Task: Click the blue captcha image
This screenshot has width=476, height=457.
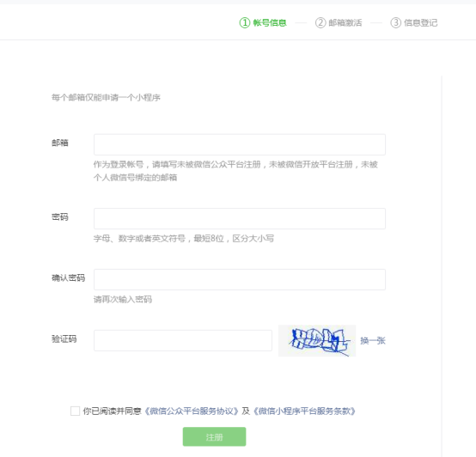Action: (x=317, y=340)
